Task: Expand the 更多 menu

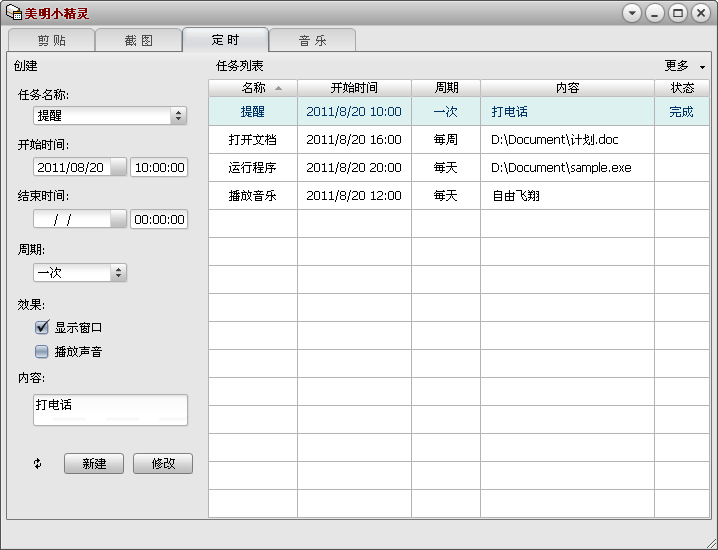Action: (x=685, y=66)
